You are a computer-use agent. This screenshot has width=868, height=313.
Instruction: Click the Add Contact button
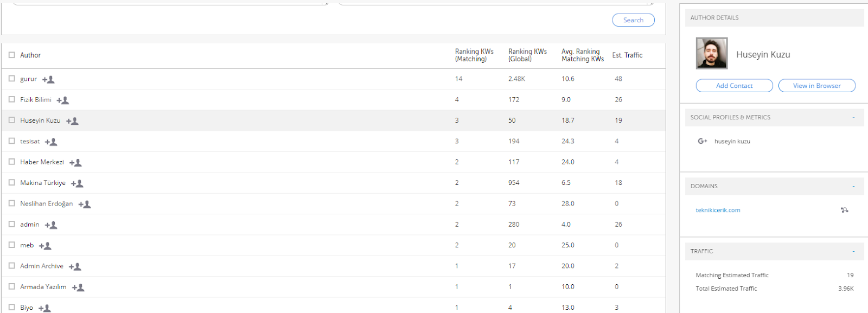pos(734,86)
